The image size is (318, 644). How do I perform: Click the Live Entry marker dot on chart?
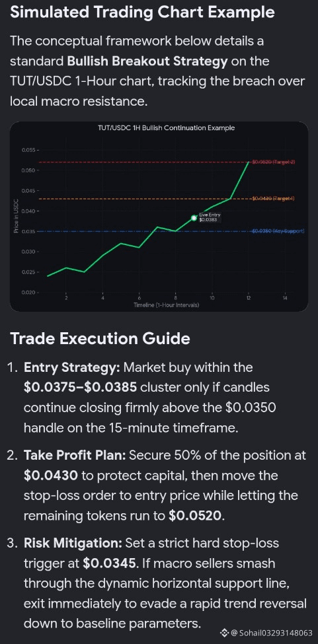tap(194, 218)
